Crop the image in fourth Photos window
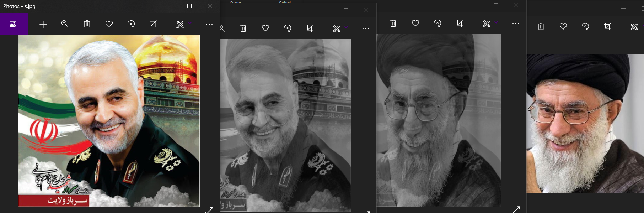This screenshot has width=644, height=213. [x=607, y=26]
